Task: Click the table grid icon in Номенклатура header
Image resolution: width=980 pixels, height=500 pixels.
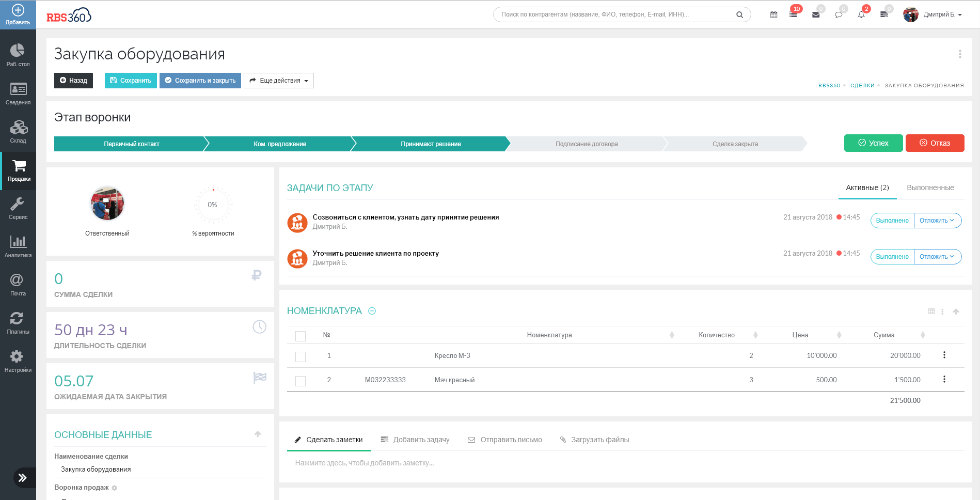Action: tap(931, 311)
